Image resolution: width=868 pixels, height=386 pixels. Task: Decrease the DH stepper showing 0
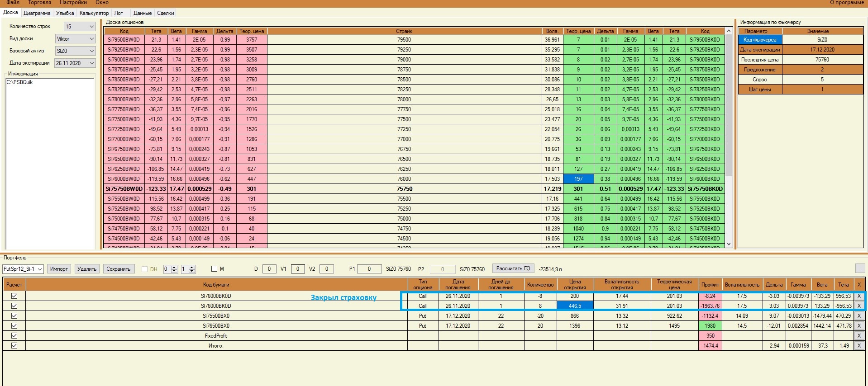(174, 271)
